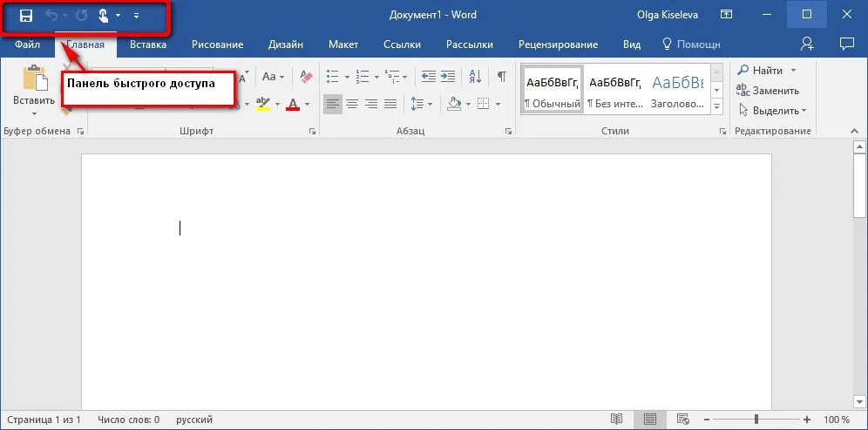The width and height of the screenshot is (868, 430).
Task: Switch to the Дизайн tab
Action: [x=286, y=44]
